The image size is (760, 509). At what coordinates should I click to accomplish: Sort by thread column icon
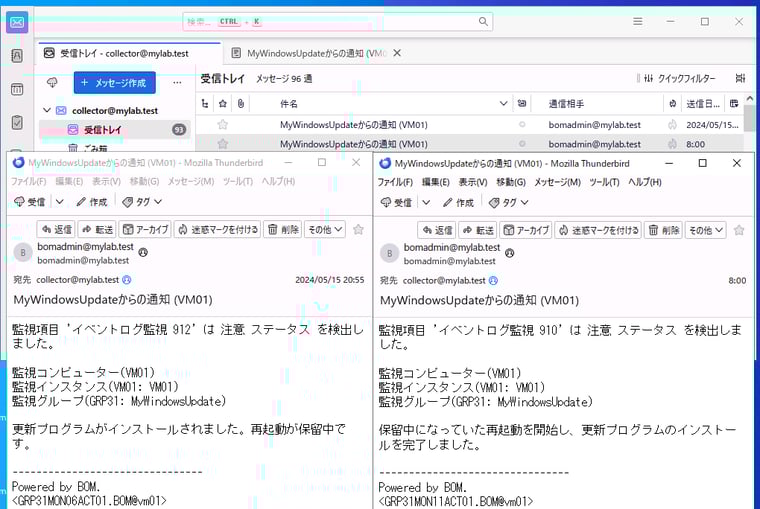pyautogui.click(x=205, y=103)
